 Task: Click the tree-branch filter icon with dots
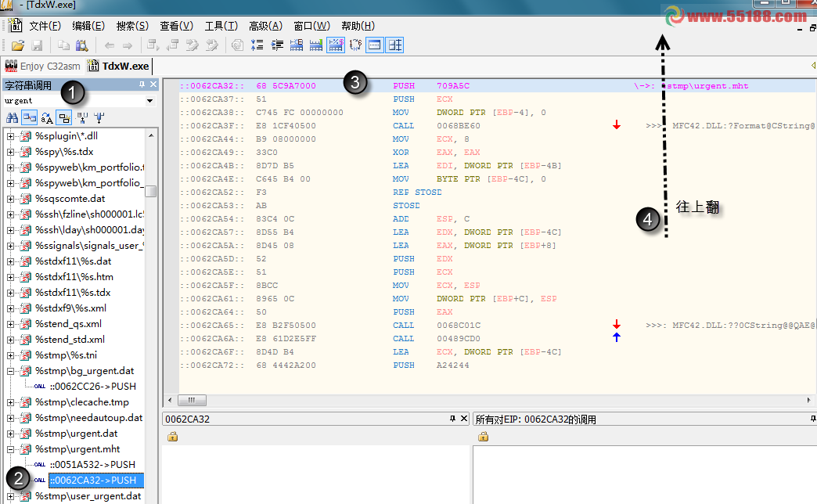pos(82,118)
